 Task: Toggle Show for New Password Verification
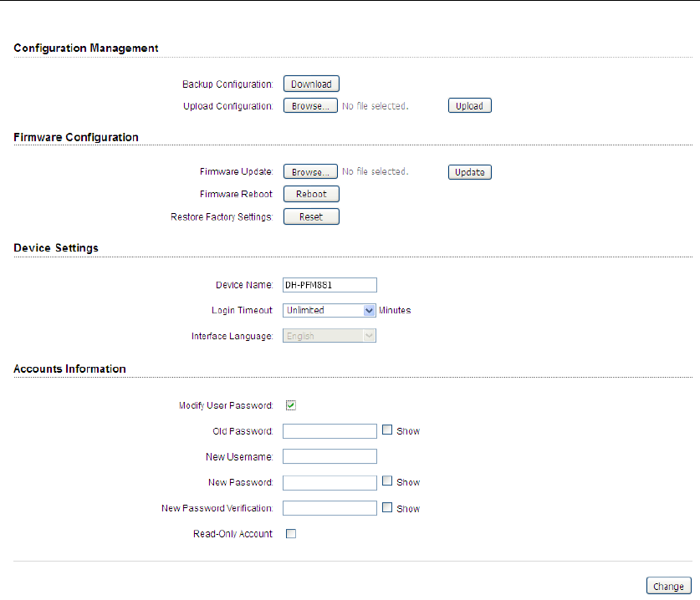pos(387,507)
